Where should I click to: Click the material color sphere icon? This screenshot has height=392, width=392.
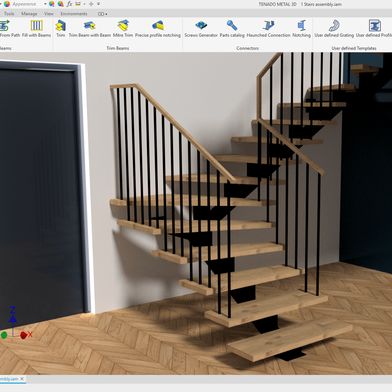click(x=7, y=4)
